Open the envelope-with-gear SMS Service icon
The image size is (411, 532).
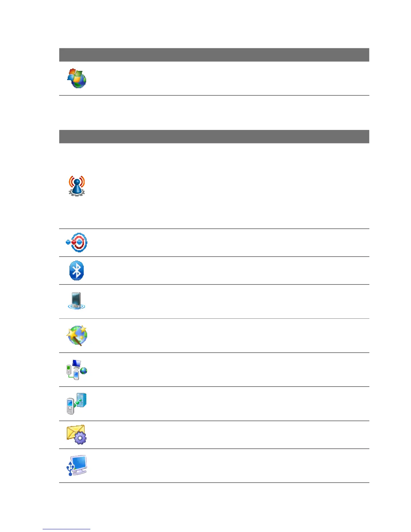[x=77, y=435]
